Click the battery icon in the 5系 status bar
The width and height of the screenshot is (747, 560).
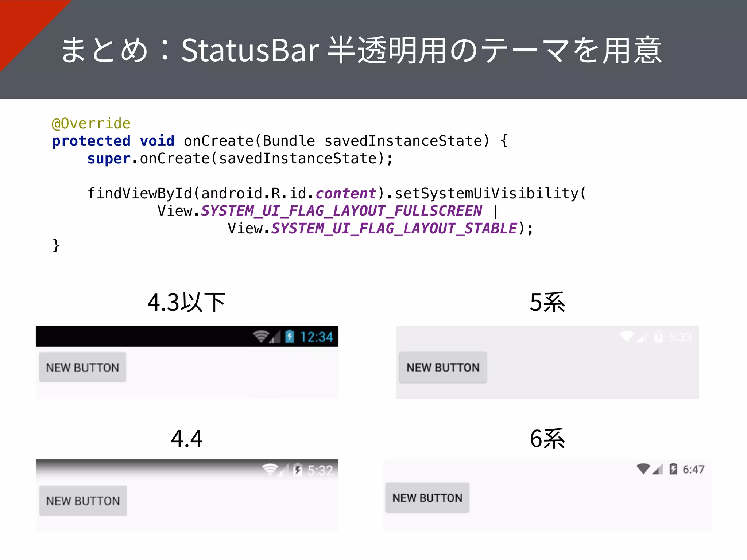(x=659, y=337)
